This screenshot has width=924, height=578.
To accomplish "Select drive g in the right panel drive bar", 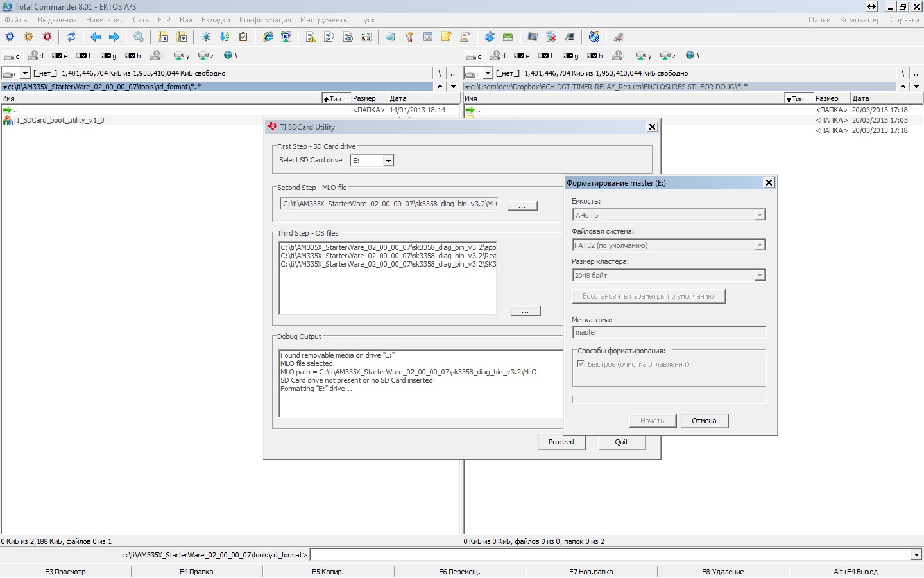I will (x=571, y=56).
